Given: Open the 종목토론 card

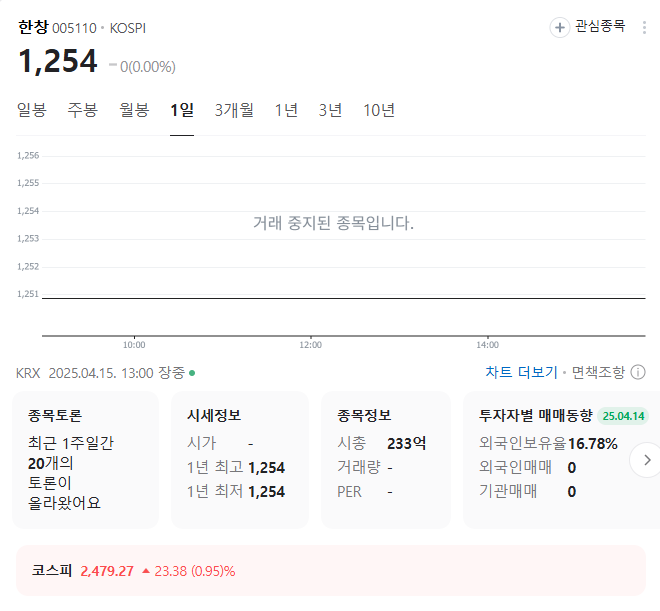Looking at the screenshot, I should 85,460.
